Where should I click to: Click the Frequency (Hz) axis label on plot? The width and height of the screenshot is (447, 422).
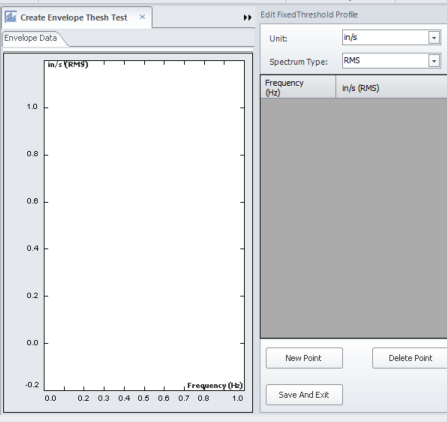point(215,386)
